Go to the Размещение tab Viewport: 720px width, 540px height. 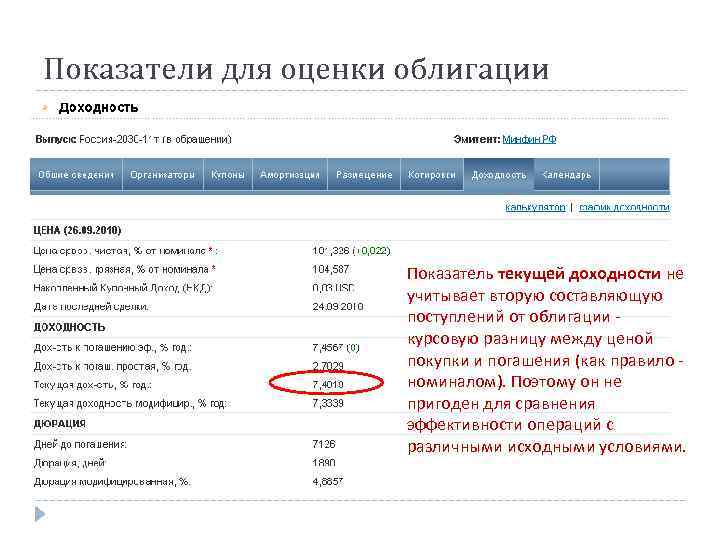(x=364, y=175)
